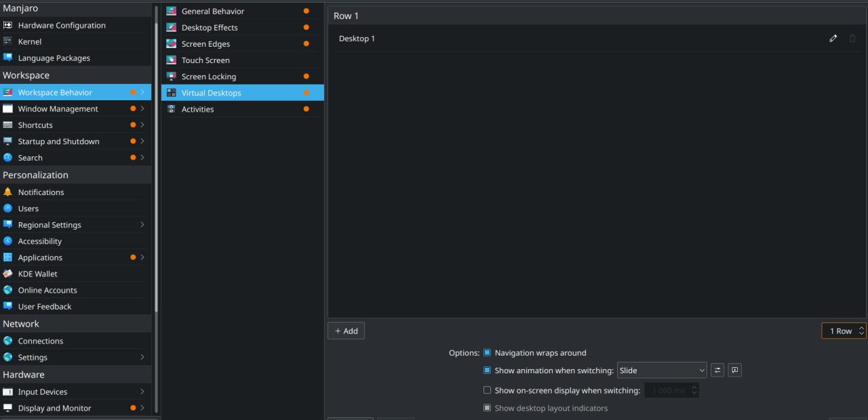The height and width of the screenshot is (420, 868).
Task: Toggle Show animation when switching checkbox
Action: coord(487,370)
